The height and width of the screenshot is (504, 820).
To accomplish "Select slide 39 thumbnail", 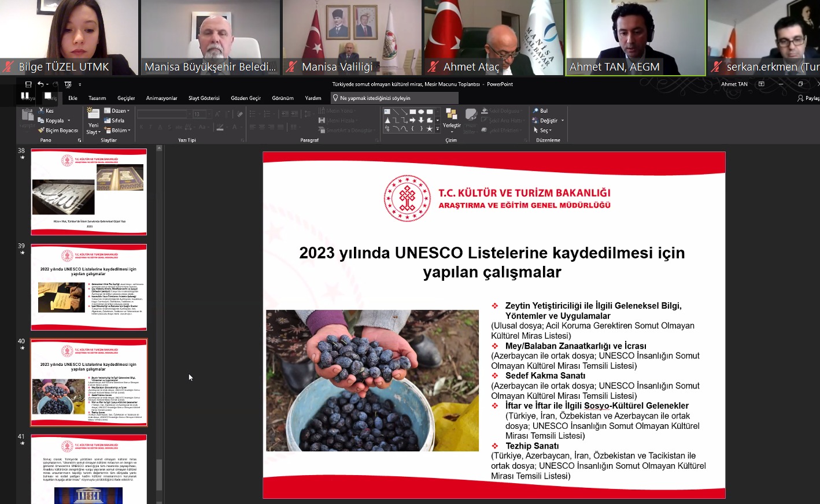I will [88, 287].
